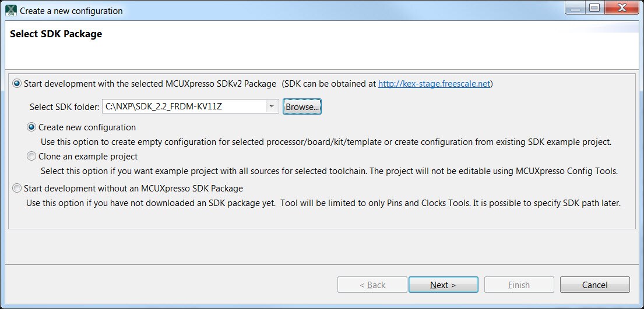
Task: Choose the Create new configuration option
Action: click(x=31, y=127)
